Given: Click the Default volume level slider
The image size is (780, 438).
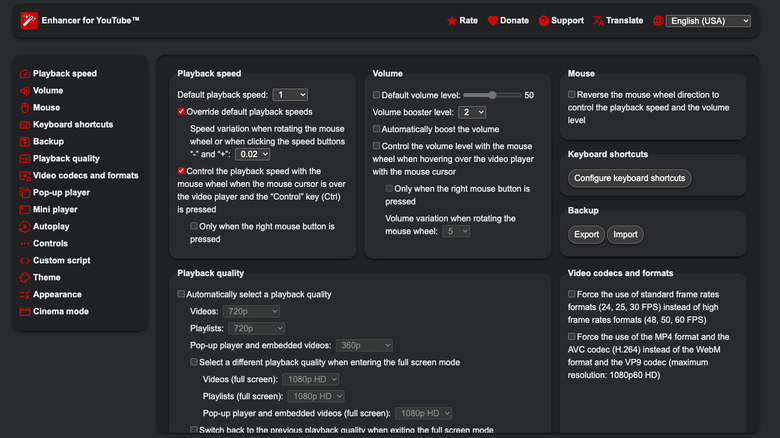Looking at the screenshot, I should 492,95.
